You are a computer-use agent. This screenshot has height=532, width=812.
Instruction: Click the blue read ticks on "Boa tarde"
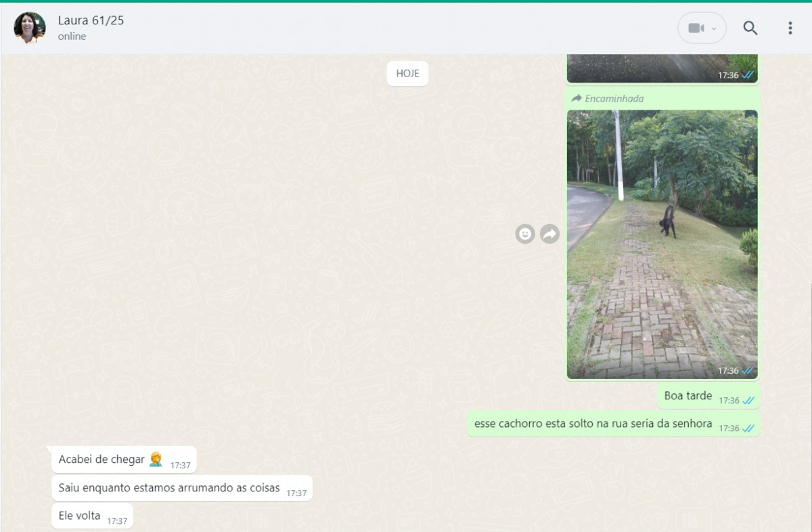click(748, 401)
